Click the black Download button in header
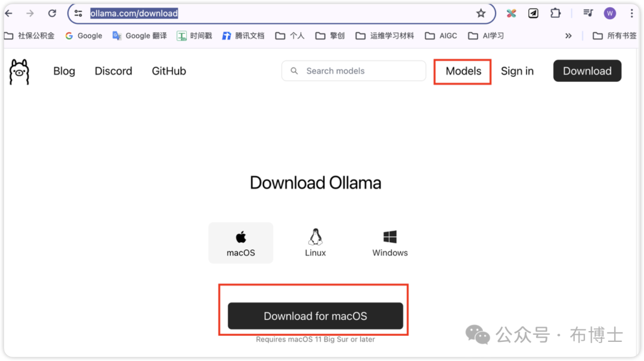The width and height of the screenshot is (644, 361). 587,71
